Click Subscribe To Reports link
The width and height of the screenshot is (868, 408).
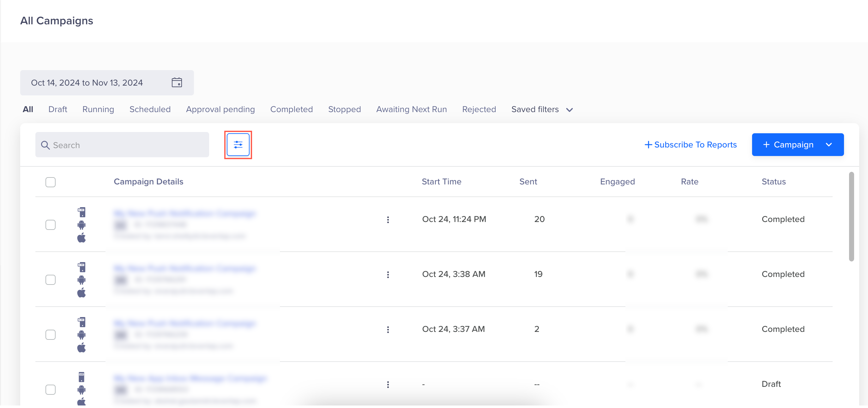(x=690, y=145)
